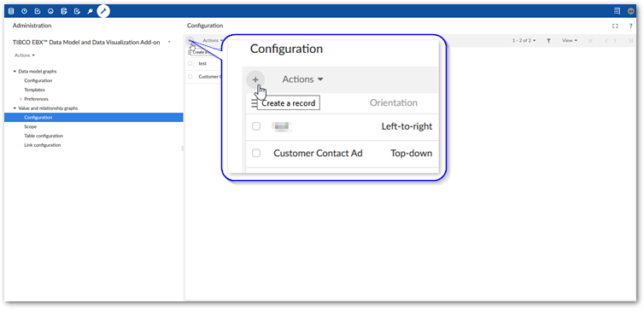644x309 pixels.
Task: Click the clock icon in the top bar
Action: pyautogui.click(x=24, y=11)
